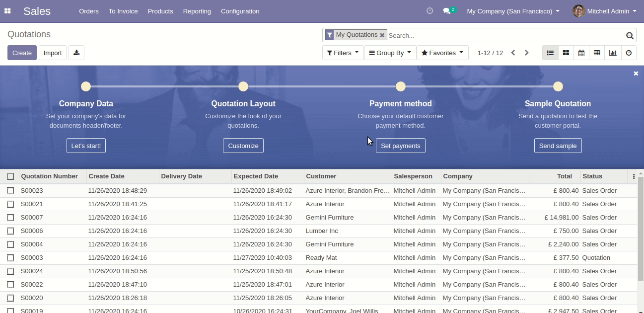The width and height of the screenshot is (644, 313).
Task: Click the filter funnel icon in search facet
Action: [330, 35]
